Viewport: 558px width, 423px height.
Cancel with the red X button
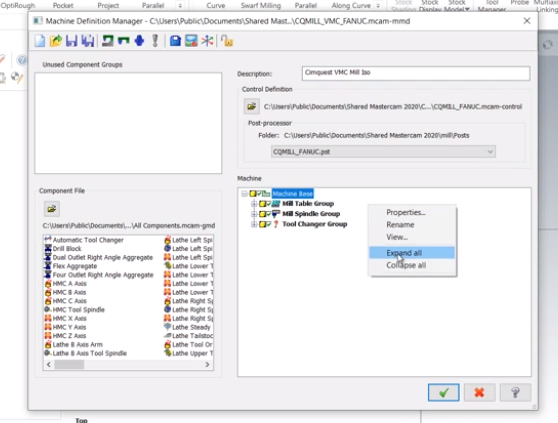tap(479, 392)
